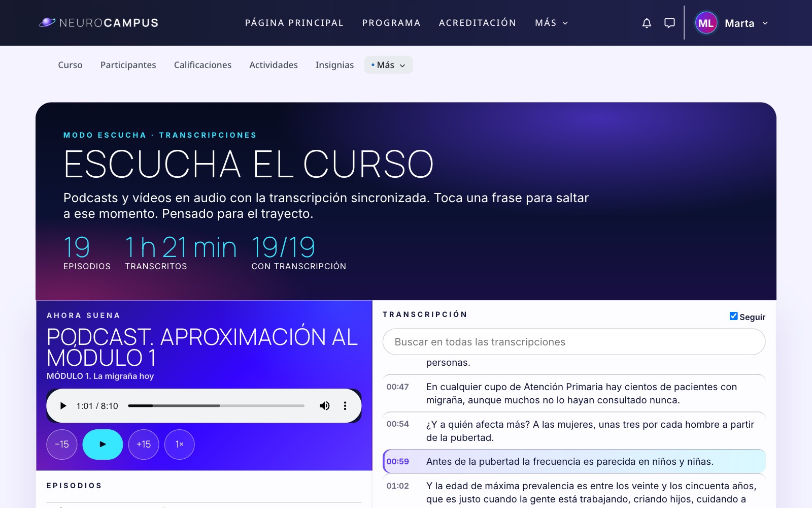Toggle the Seguir checkbox

tap(733, 316)
